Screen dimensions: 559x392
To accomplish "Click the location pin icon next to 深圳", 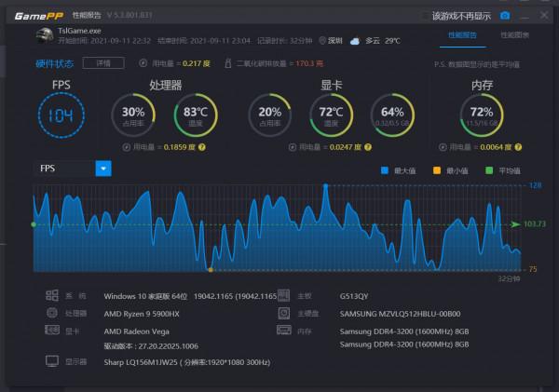I will click(322, 41).
